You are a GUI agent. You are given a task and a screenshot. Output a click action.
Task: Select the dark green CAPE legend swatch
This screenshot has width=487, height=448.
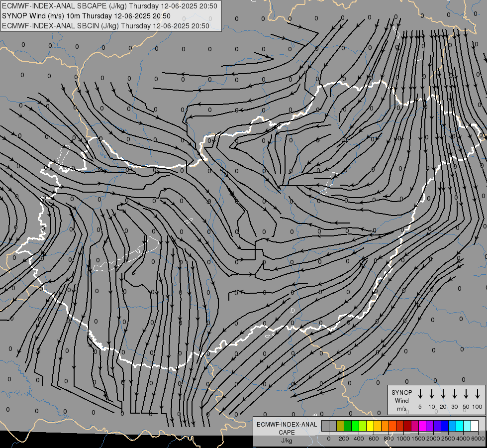click(x=348, y=426)
